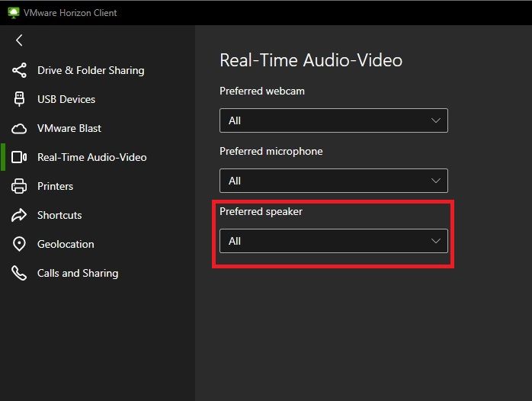This screenshot has height=401, width=532.
Task: Click the Drive & Folder Sharing share icon
Action: pos(19,70)
